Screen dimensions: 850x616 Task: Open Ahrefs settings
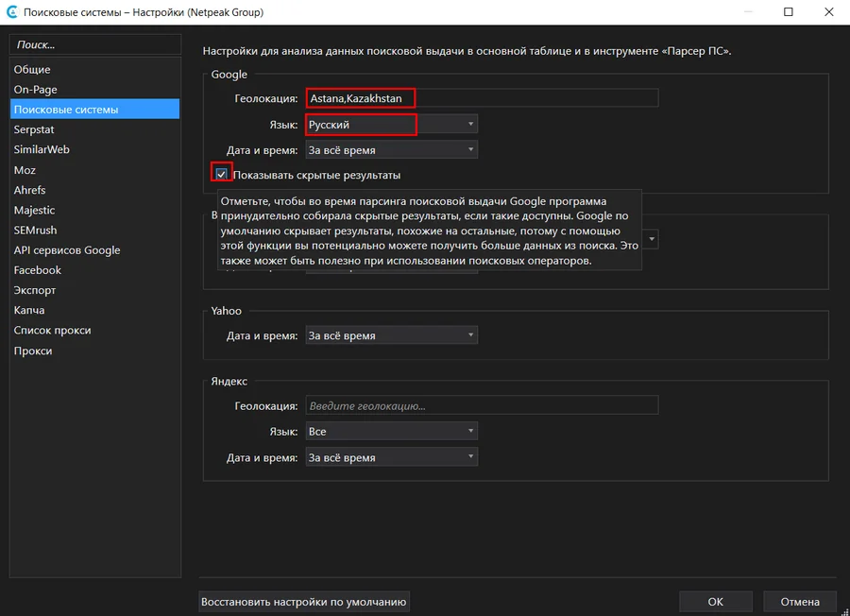(94, 190)
